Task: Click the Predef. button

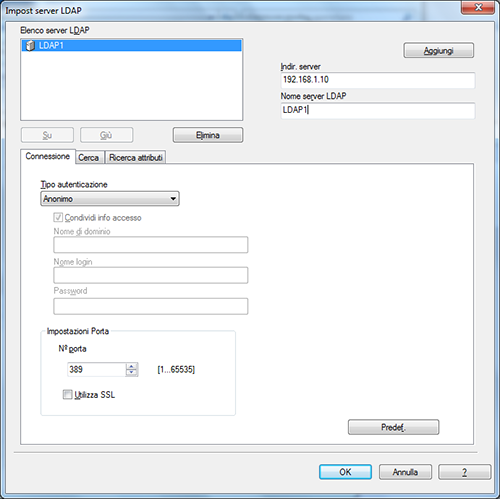Action: 393,427
